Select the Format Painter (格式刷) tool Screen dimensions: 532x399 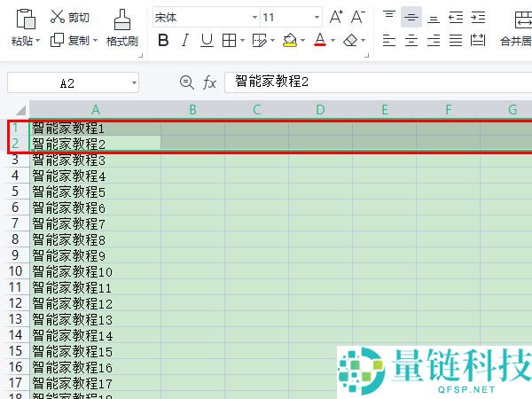click(122, 28)
